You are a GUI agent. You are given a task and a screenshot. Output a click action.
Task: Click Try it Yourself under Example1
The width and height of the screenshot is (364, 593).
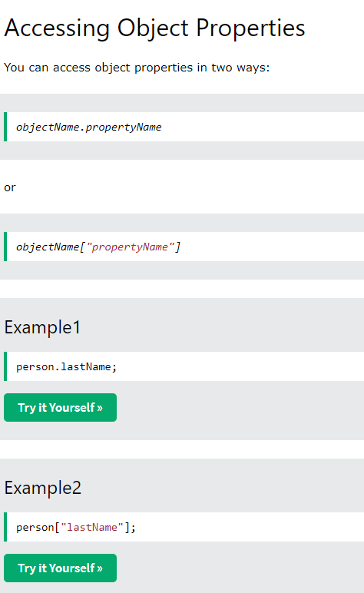click(x=60, y=407)
